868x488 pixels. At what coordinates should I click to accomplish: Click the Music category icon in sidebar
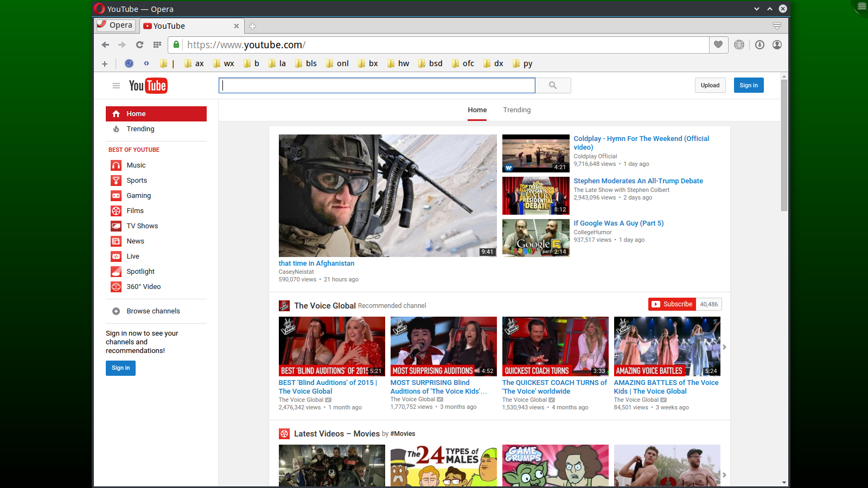click(x=116, y=165)
